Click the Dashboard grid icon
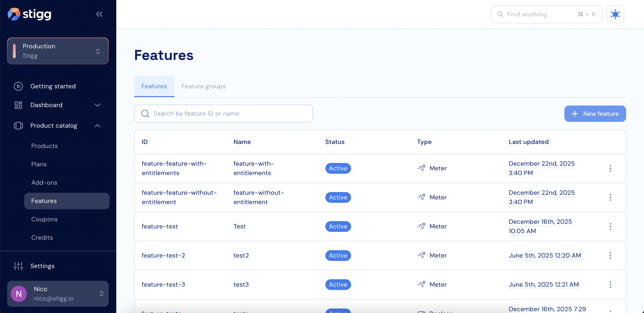 click(x=18, y=105)
